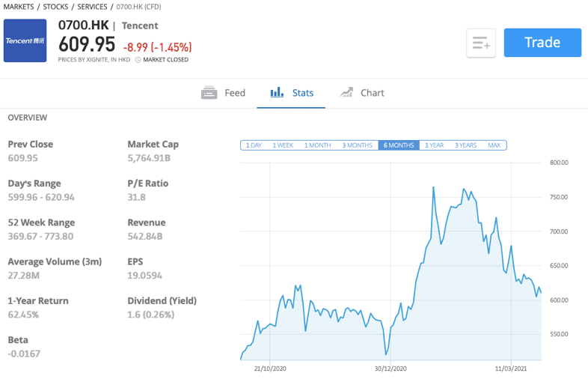Click the 0700.HK ticker heading
The image size is (588, 379).
pyautogui.click(x=83, y=25)
